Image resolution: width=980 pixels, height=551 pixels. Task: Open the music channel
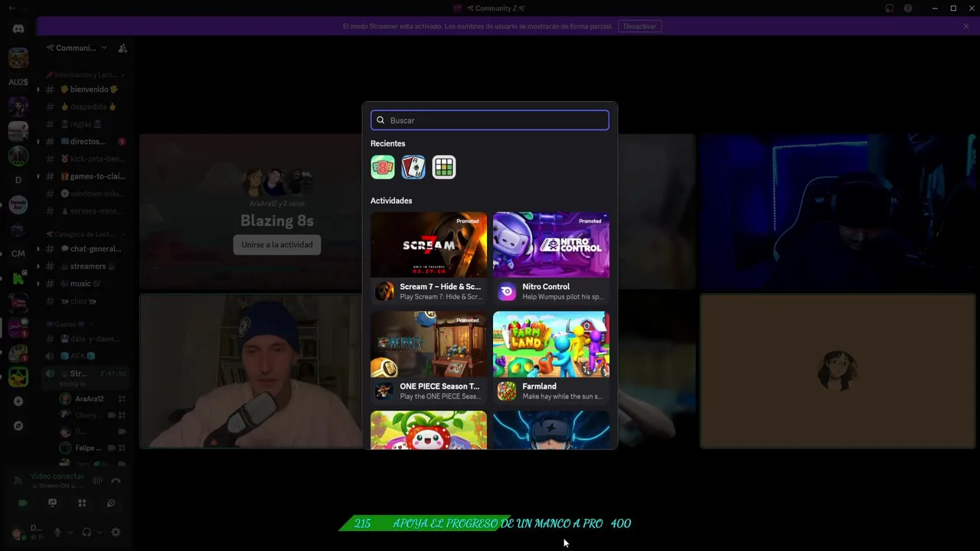coord(84,284)
